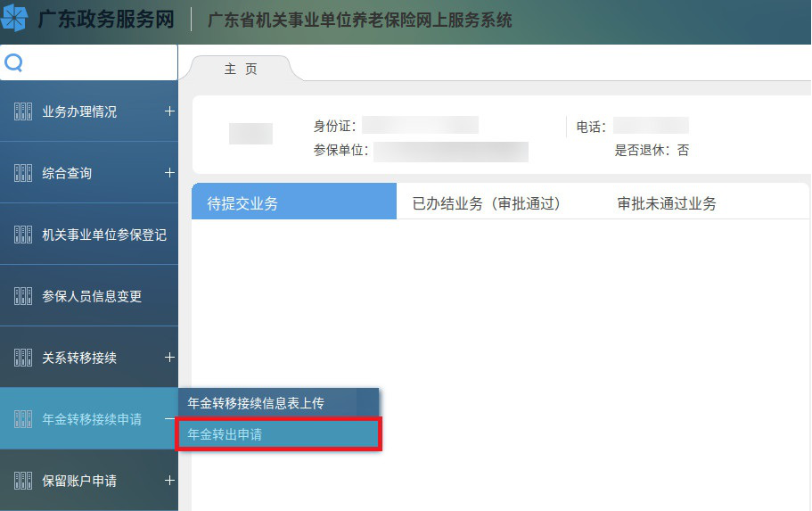Screen dimensions: 812x511
Task: Choose 年金转移接续信息表上传 from the submenu
Action: click(279, 403)
